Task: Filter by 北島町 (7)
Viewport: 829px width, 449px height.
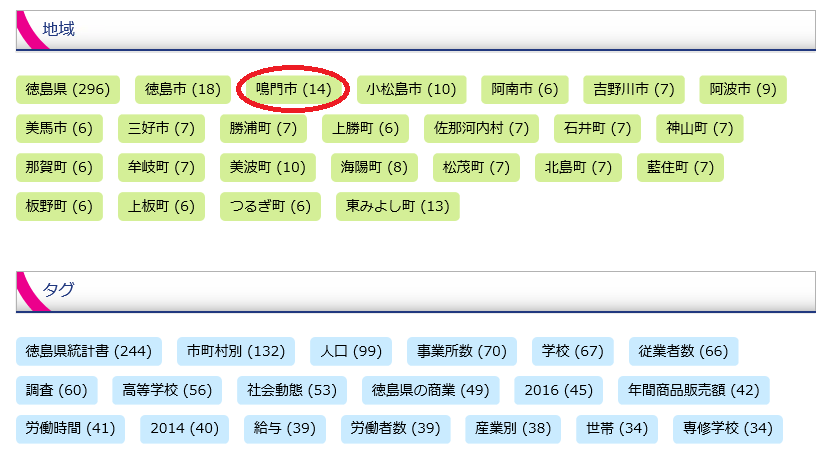Action: 578,168
